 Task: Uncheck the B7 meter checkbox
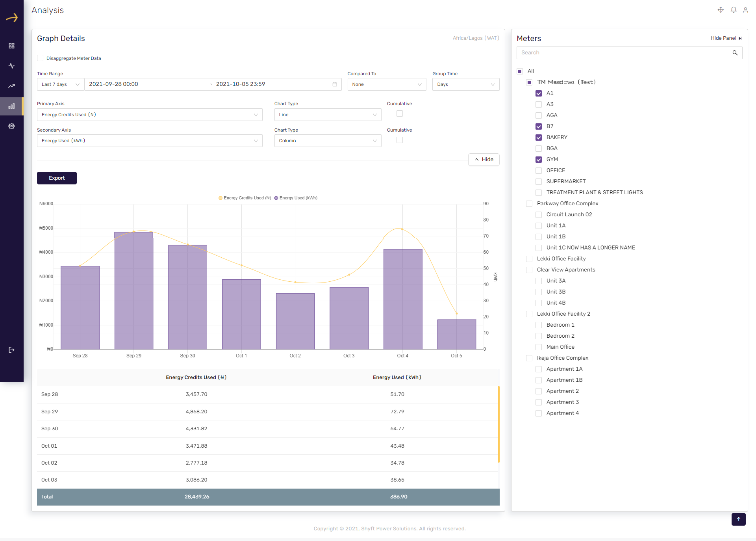(539, 126)
